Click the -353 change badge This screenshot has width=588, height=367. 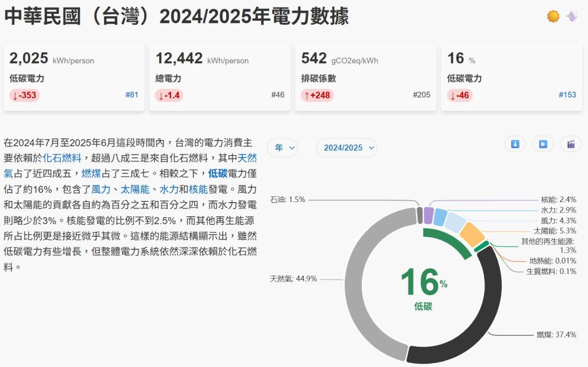coord(25,95)
